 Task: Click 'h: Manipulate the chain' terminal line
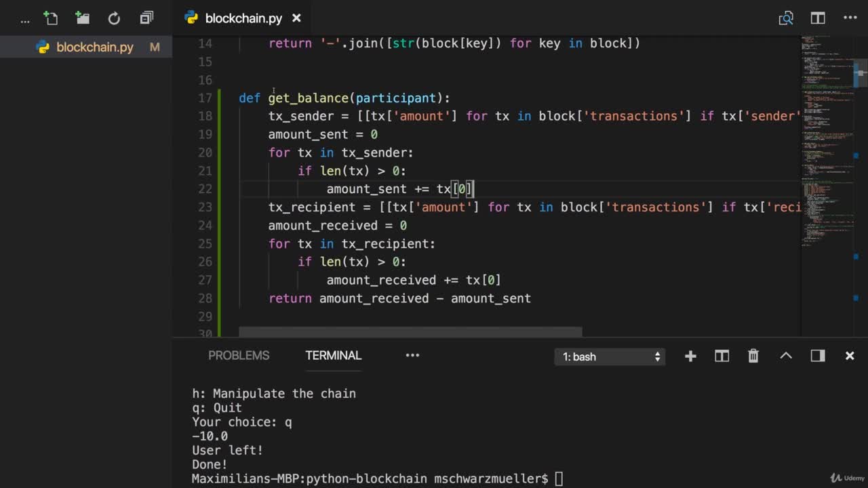(274, 394)
